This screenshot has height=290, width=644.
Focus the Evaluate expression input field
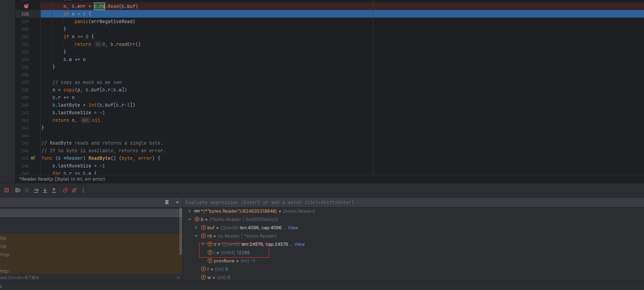(x=413, y=202)
